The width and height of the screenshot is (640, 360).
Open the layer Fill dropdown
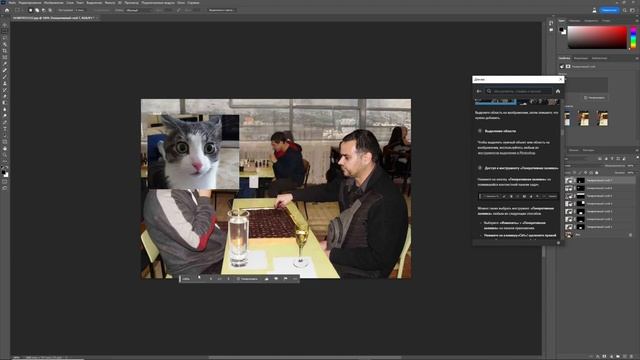click(631, 173)
